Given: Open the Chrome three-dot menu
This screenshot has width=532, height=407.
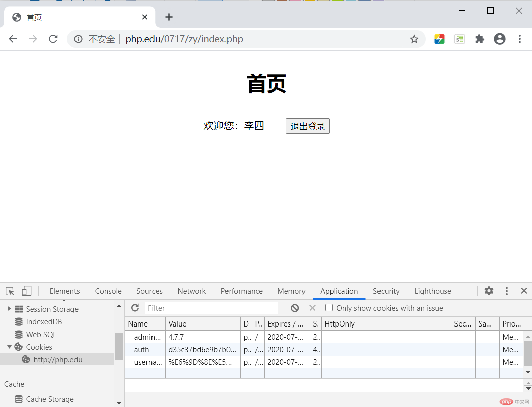Looking at the screenshot, I should tap(520, 39).
